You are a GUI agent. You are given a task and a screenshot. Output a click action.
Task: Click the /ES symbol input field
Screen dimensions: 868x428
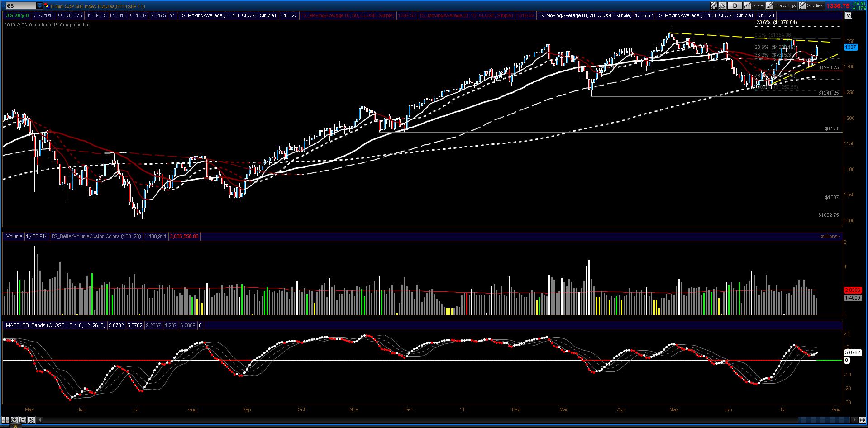[20, 5]
